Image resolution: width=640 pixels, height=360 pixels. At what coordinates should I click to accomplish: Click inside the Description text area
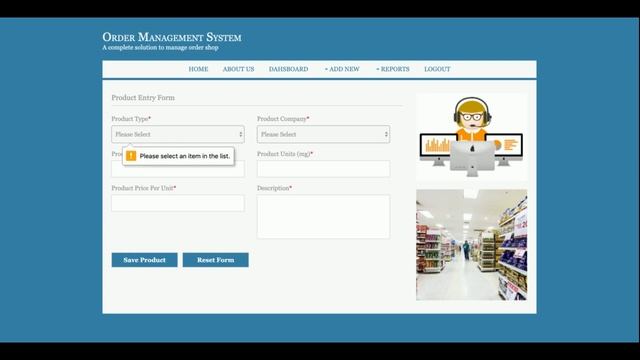(x=323, y=217)
